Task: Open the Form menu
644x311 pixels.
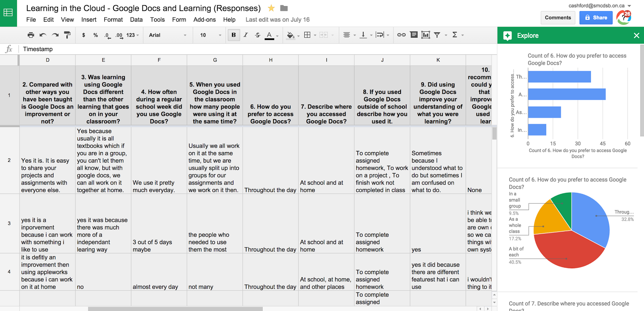Action: tap(179, 19)
